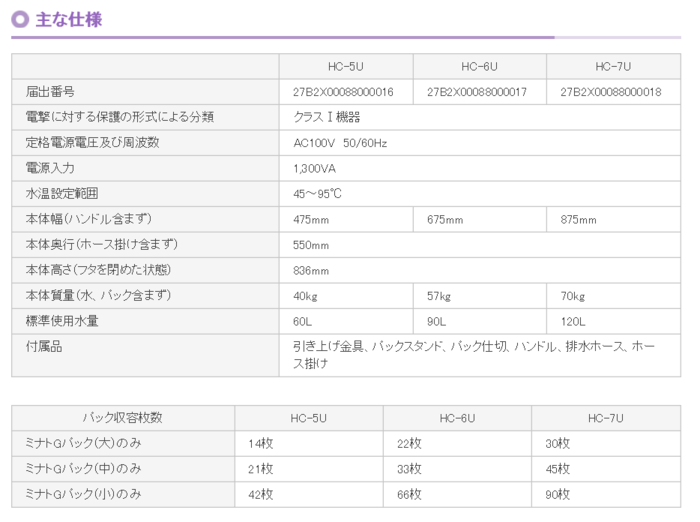Click the 45～95℃ temperature range cell
700x522 pixels.
[318, 194]
